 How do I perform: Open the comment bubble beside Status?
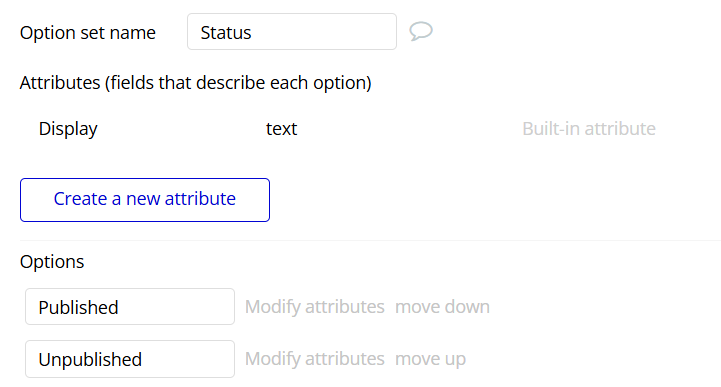click(421, 32)
